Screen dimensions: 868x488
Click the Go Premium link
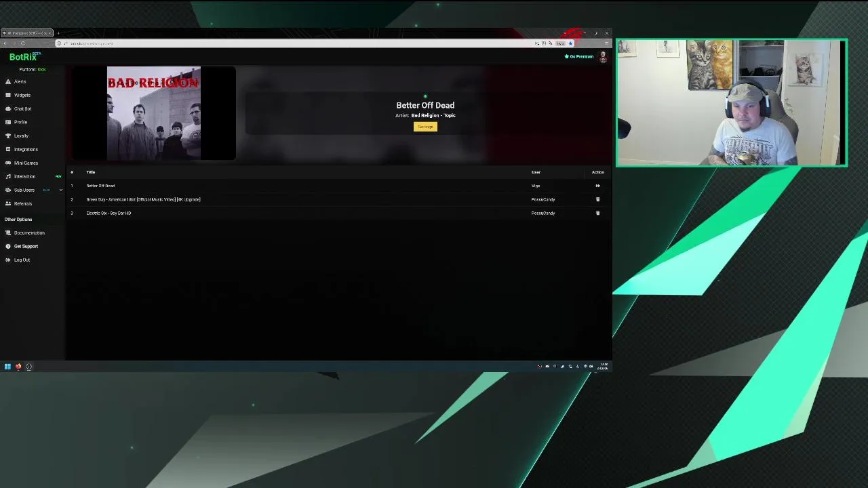pyautogui.click(x=579, y=57)
